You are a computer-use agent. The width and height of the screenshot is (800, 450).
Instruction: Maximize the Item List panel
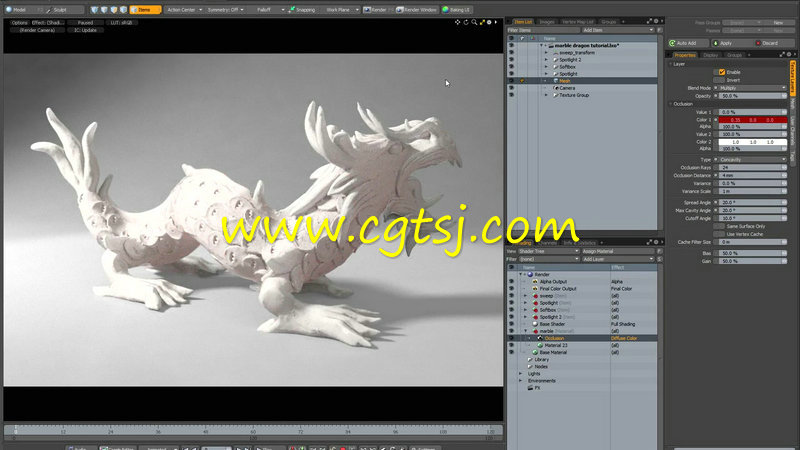(x=649, y=21)
